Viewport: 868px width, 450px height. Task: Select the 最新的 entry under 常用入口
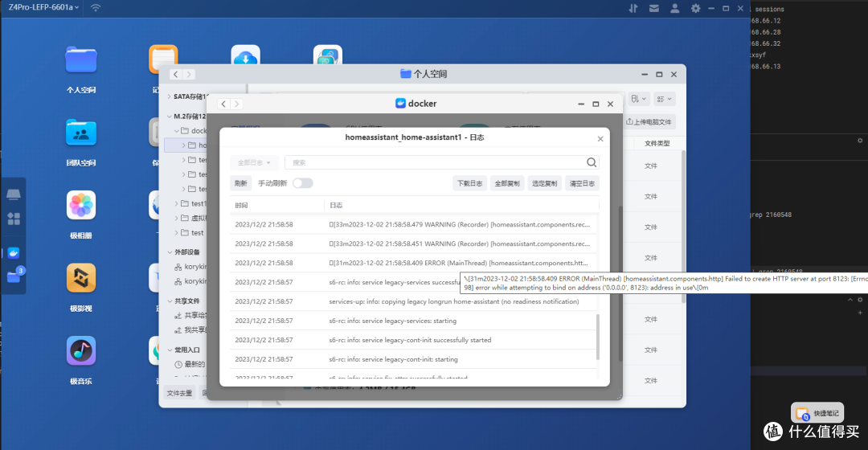point(190,364)
